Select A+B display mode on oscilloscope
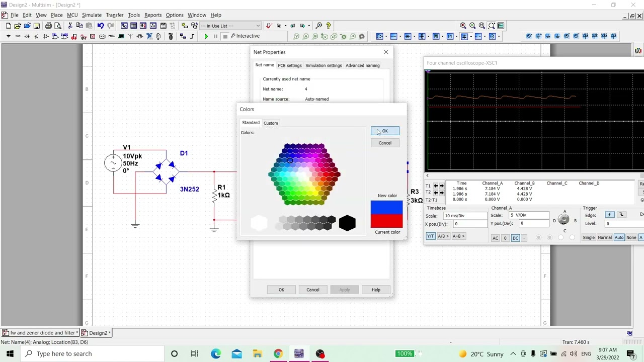Viewport: 644px width, 362px height. pyautogui.click(x=458, y=236)
